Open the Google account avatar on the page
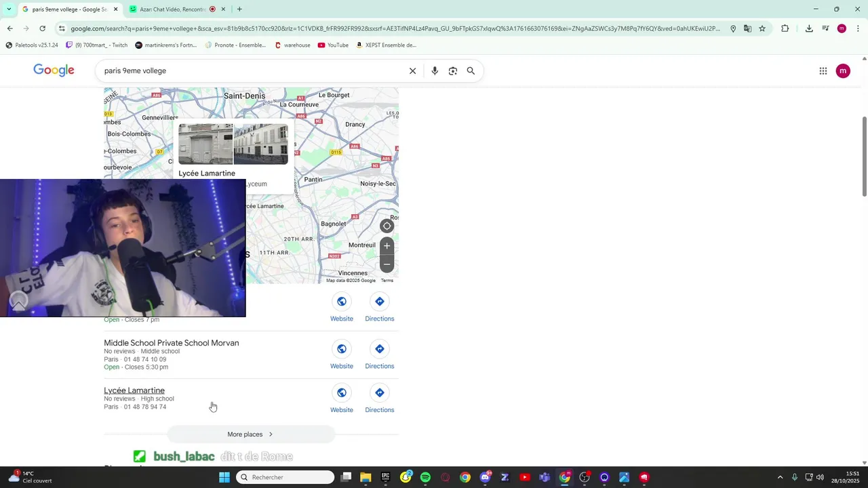The image size is (868, 488). click(843, 70)
